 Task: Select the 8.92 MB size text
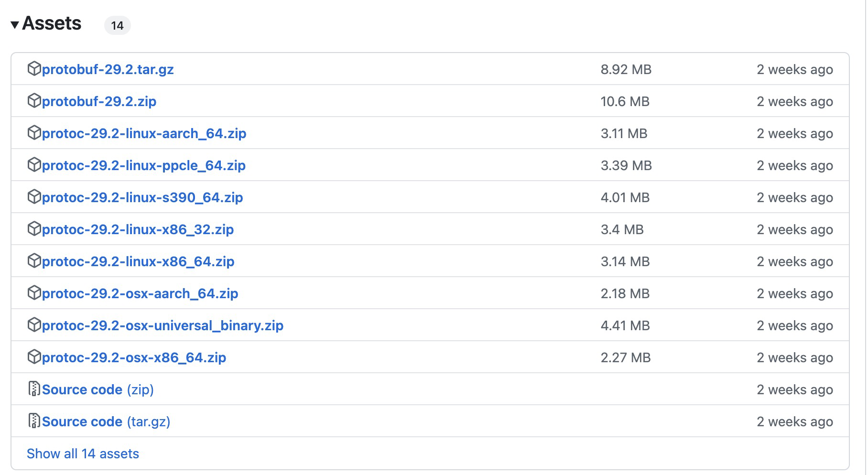click(626, 70)
